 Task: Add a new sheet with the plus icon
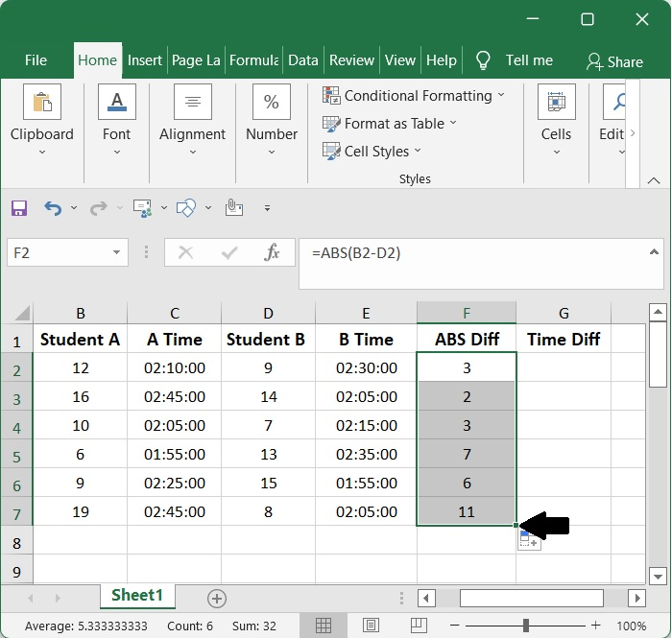click(x=217, y=598)
